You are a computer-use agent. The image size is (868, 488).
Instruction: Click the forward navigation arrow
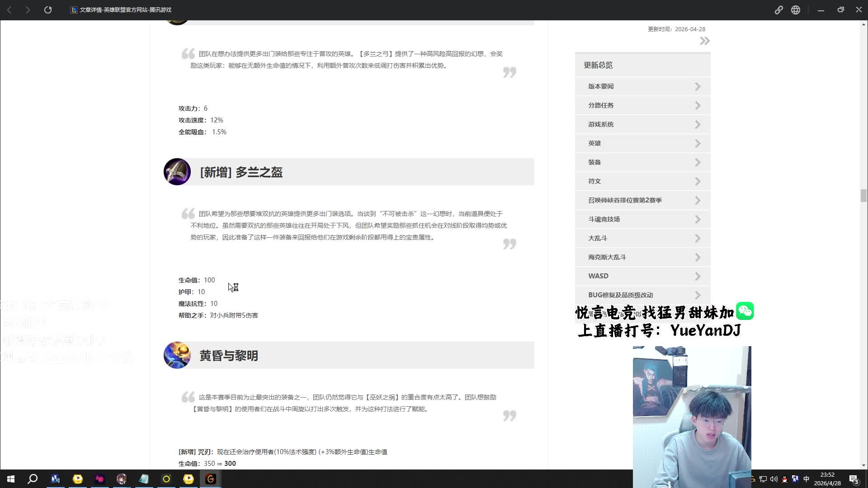28,9
